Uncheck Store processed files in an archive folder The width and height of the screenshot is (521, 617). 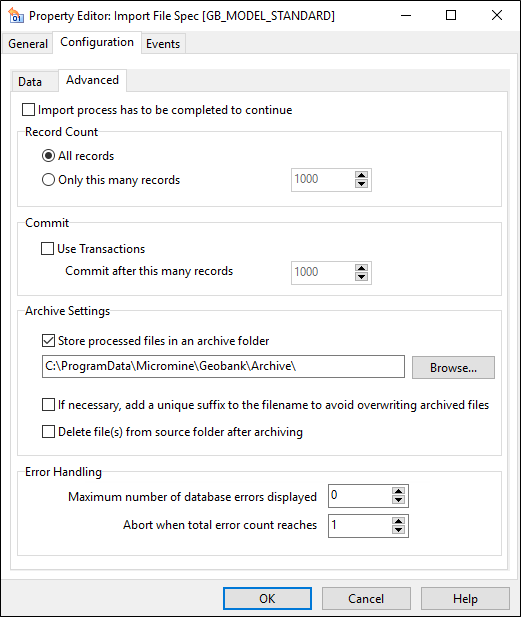(x=48, y=341)
